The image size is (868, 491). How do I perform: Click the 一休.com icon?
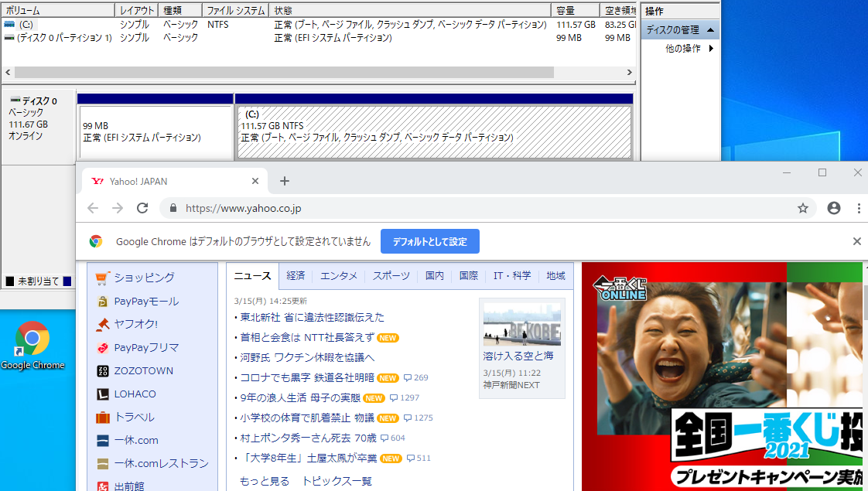102,441
